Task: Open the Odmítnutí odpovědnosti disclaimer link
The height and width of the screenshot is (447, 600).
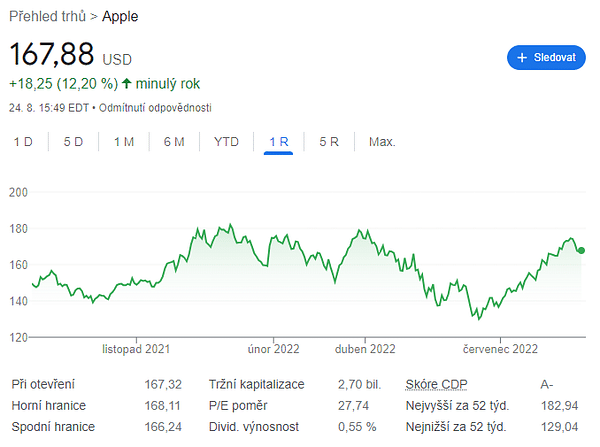Action: pyautogui.click(x=155, y=108)
